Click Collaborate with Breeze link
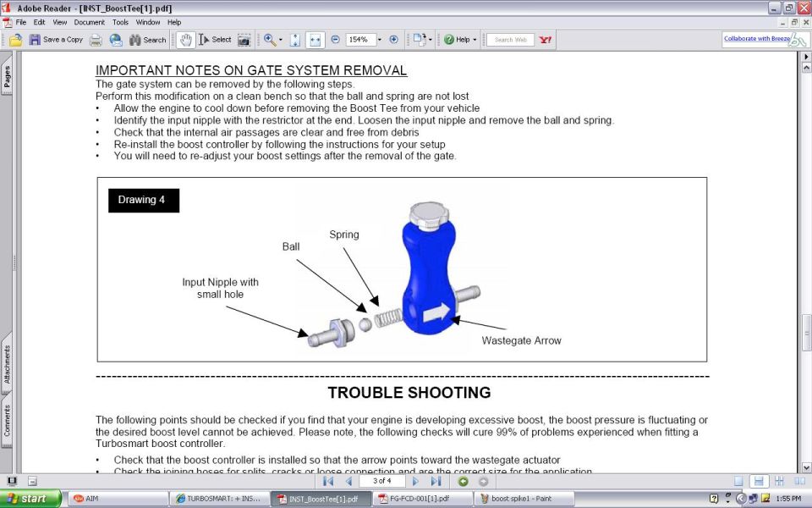Screen dimensions: 812x508 pos(757,38)
